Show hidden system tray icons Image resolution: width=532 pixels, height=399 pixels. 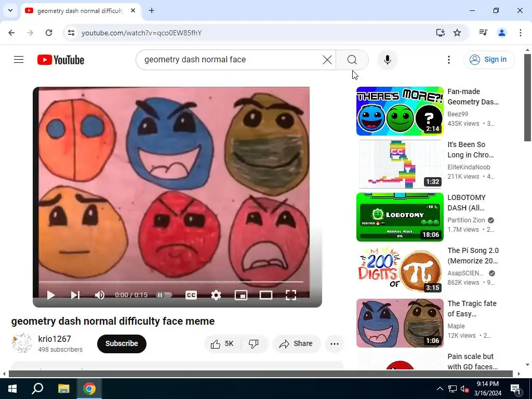(x=440, y=389)
